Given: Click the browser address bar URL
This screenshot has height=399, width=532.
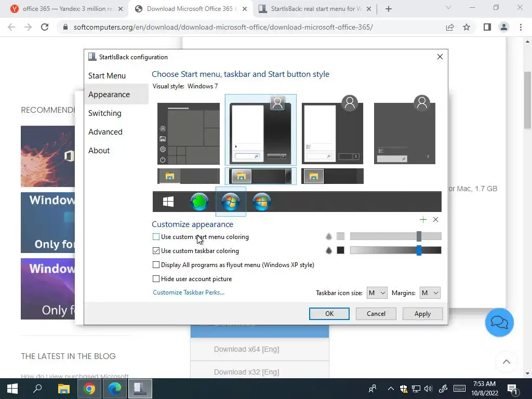Looking at the screenshot, I should point(223,27).
